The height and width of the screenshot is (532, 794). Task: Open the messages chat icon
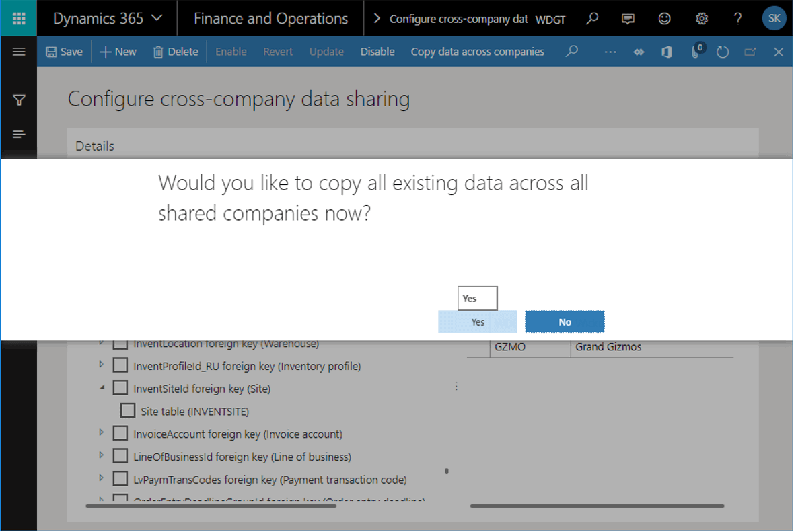pos(628,19)
